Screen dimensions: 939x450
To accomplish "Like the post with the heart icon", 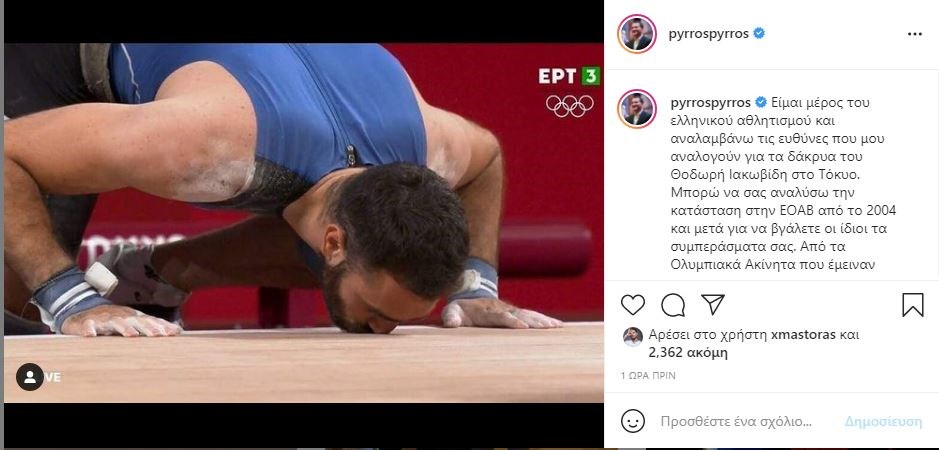I will click(632, 305).
